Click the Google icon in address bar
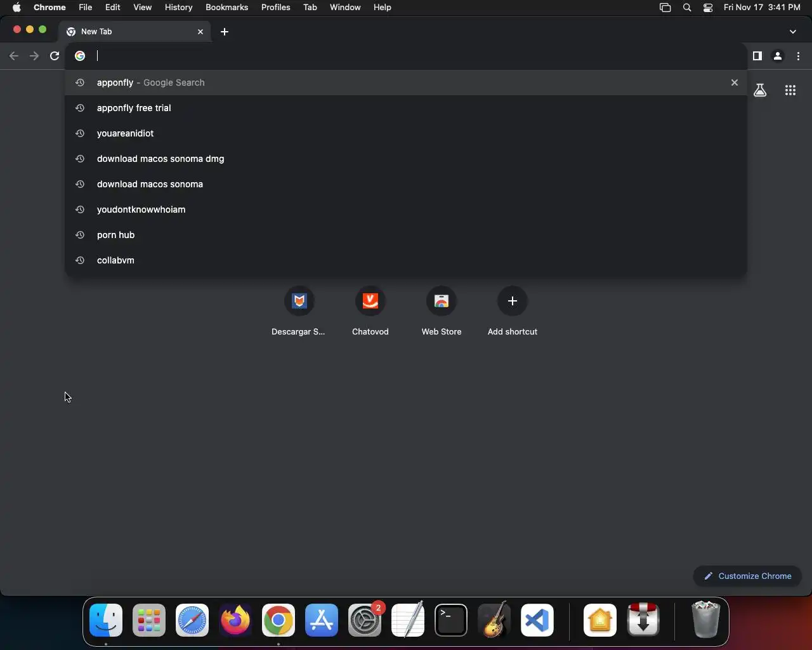The image size is (812, 650). tap(80, 56)
